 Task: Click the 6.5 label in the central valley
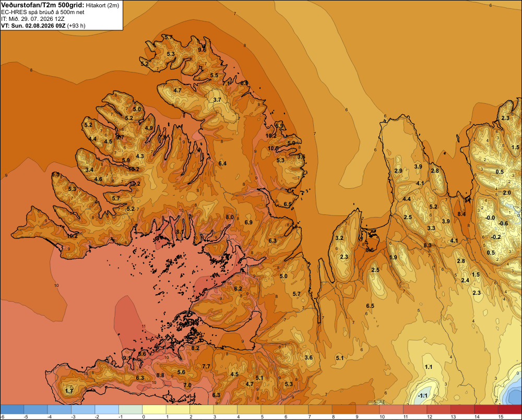pyautogui.click(x=370, y=306)
